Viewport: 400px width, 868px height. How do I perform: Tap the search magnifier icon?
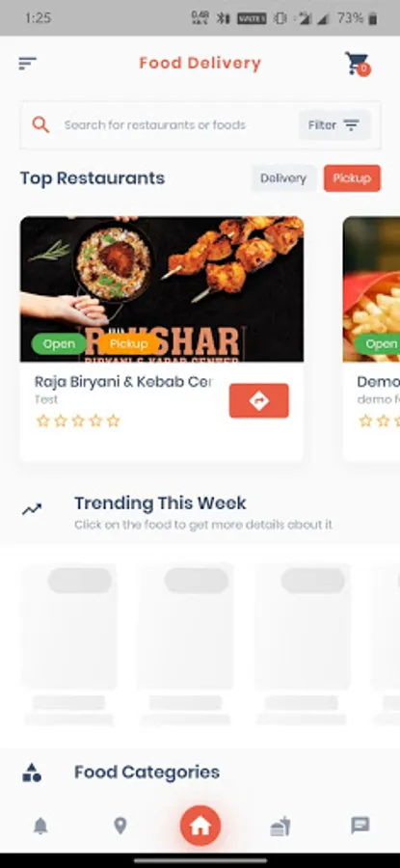40,125
